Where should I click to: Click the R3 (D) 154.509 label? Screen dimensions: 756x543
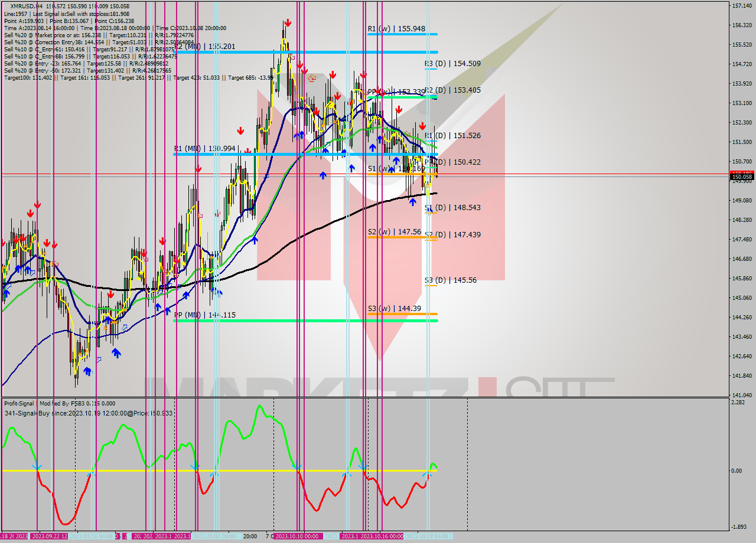[x=452, y=63]
